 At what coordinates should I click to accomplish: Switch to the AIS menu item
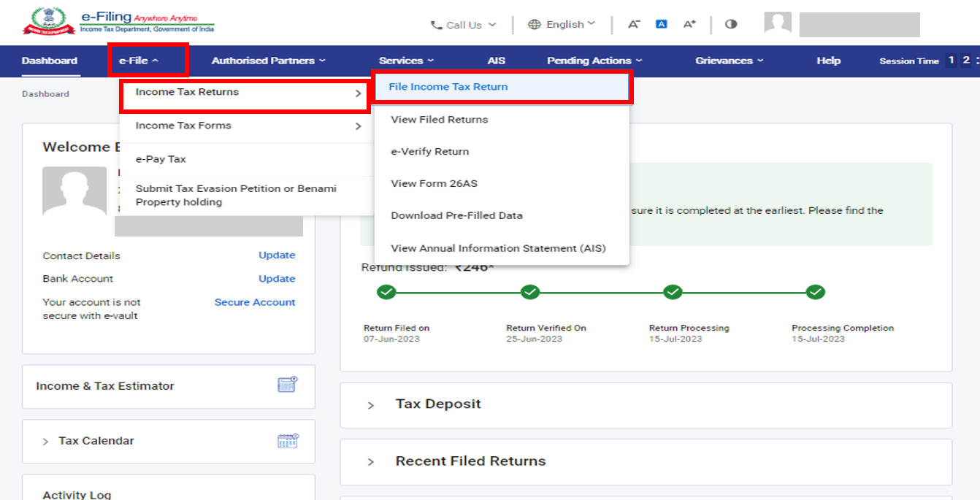pyautogui.click(x=497, y=61)
